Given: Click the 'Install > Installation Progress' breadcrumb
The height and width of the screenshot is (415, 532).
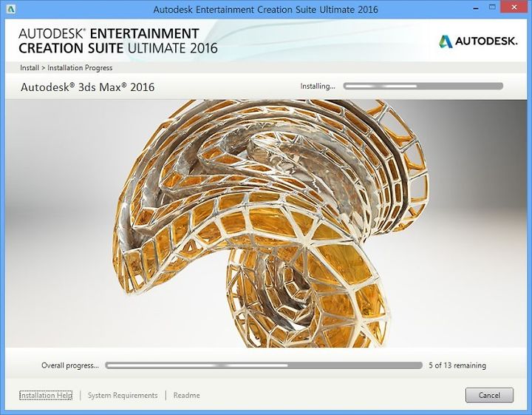Looking at the screenshot, I should (66, 67).
